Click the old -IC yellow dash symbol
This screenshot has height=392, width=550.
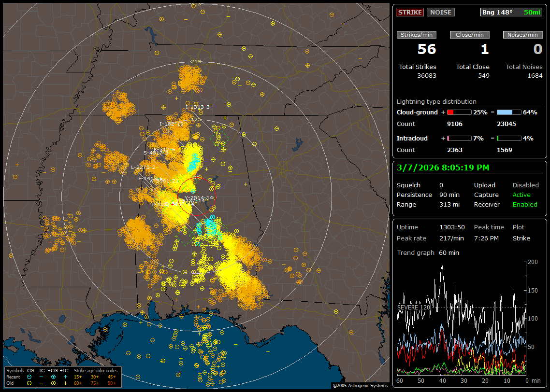coord(42,383)
